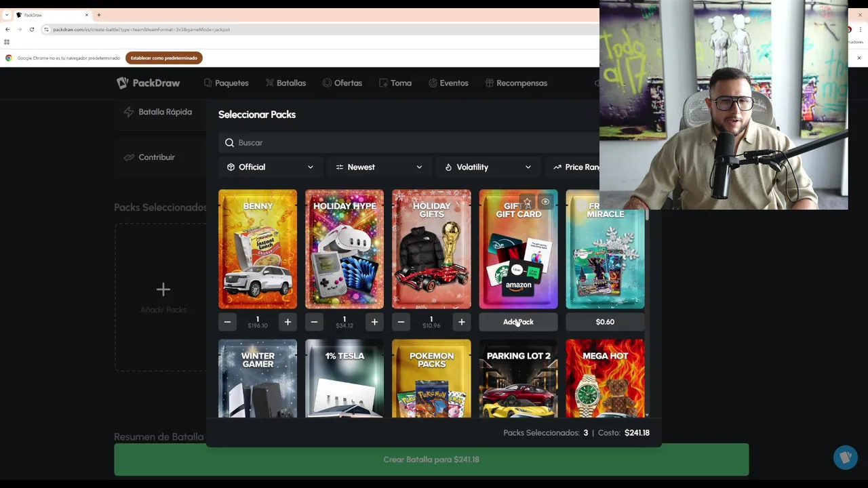Screen dimensions: 868x488
Task: Decrease Holiday Gifts pack quantity
Action: (x=401, y=322)
